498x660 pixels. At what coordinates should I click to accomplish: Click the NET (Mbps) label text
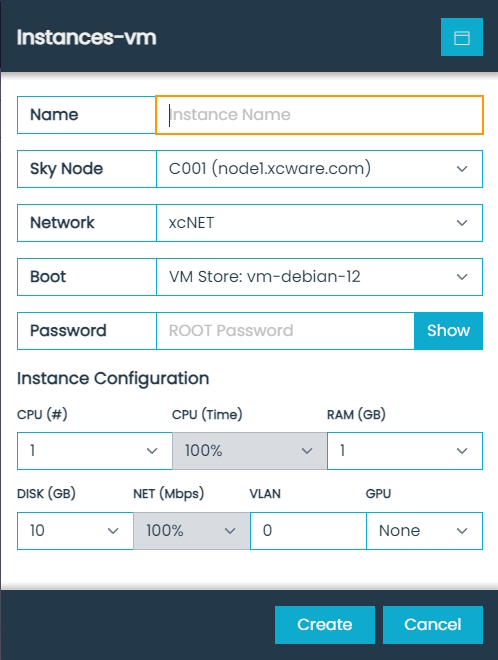(x=168, y=494)
